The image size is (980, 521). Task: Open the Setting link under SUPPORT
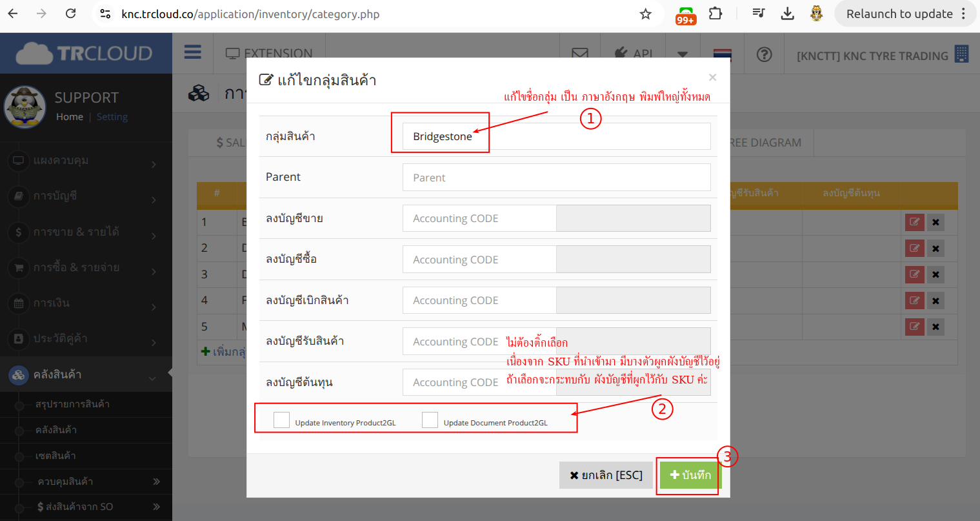(x=112, y=117)
